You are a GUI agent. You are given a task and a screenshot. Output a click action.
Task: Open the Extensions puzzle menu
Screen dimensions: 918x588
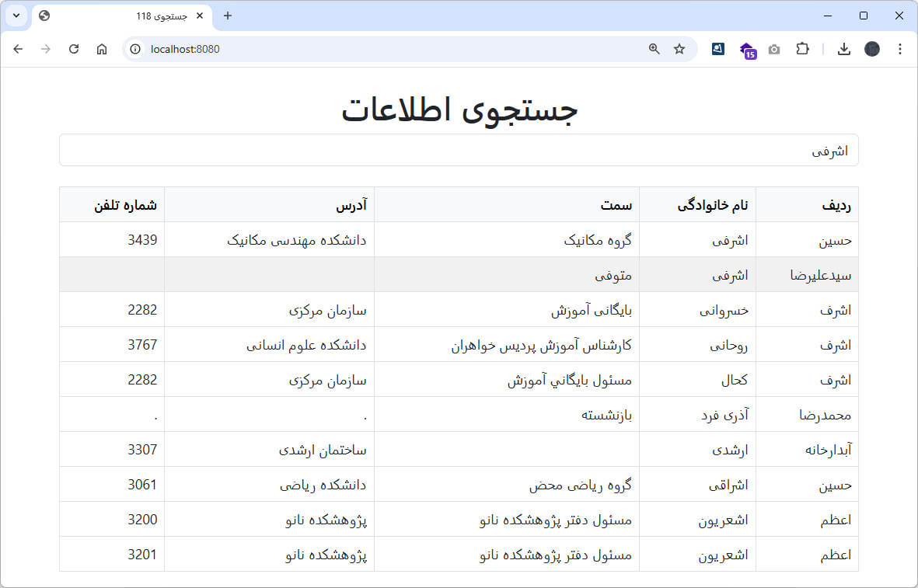[803, 49]
